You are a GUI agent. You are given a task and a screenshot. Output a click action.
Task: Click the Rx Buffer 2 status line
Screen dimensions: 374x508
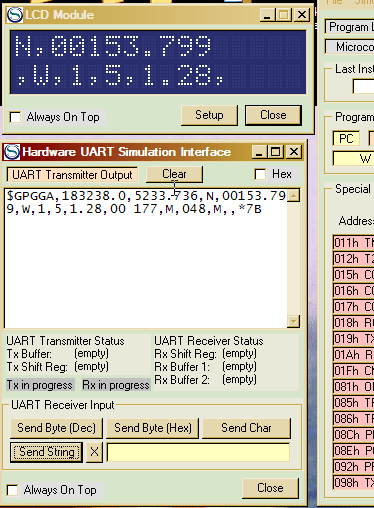(206, 380)
